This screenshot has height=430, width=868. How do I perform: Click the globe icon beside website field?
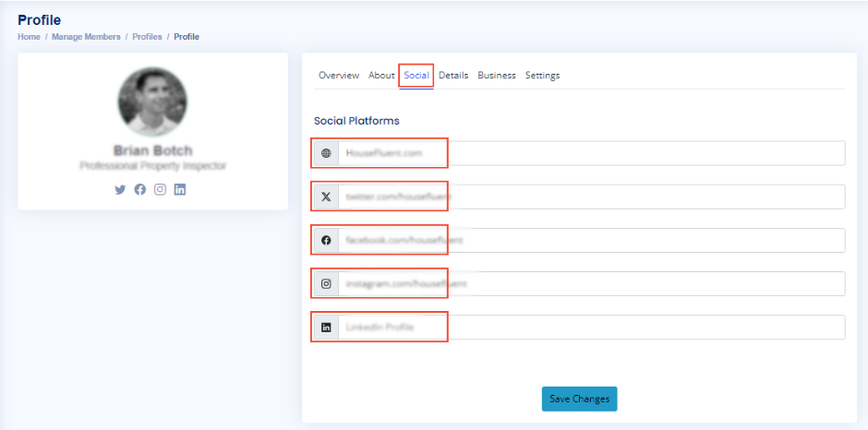(x=326, y=153)
